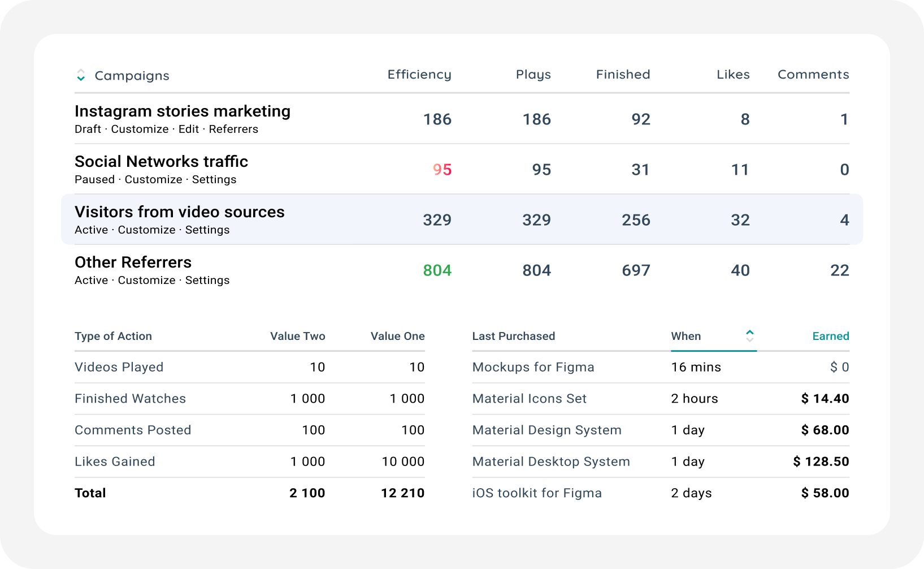Click Edit link under Instagram stories marketing
The width and height of the screenshot is (924, 569).
point(189,129)
